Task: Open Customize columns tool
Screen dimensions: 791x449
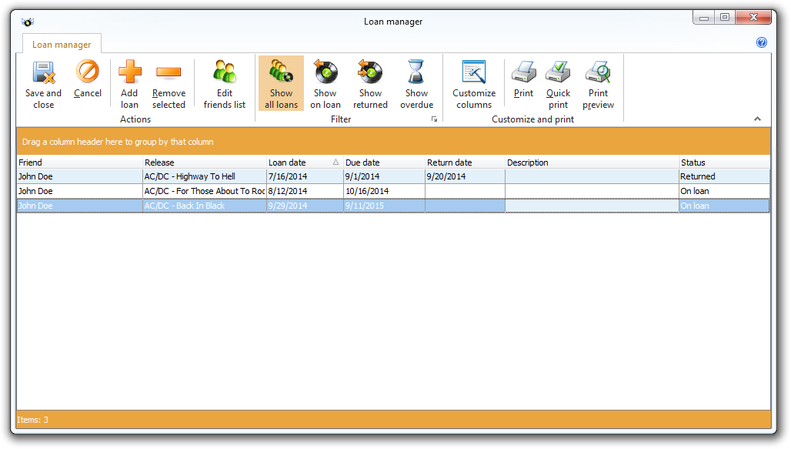Action: 473,73
